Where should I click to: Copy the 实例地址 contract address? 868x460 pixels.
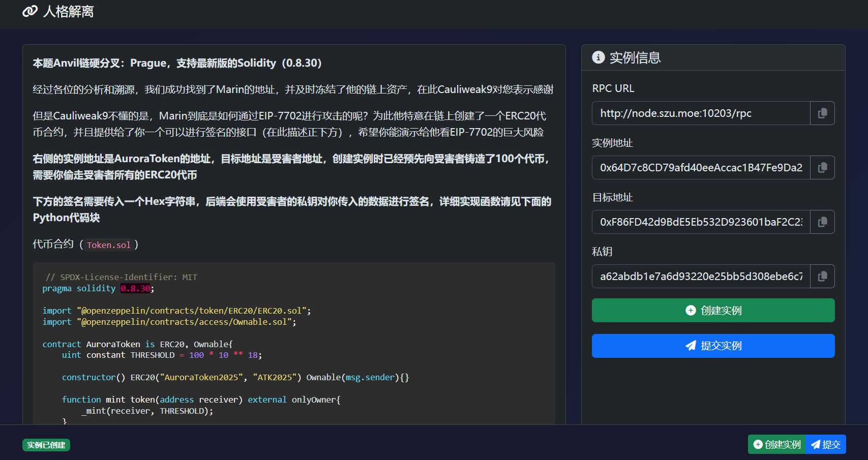(822, 168)
